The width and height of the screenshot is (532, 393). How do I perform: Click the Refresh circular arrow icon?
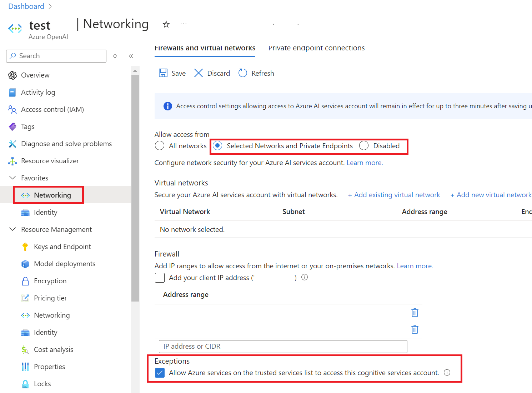click(243, 73)
